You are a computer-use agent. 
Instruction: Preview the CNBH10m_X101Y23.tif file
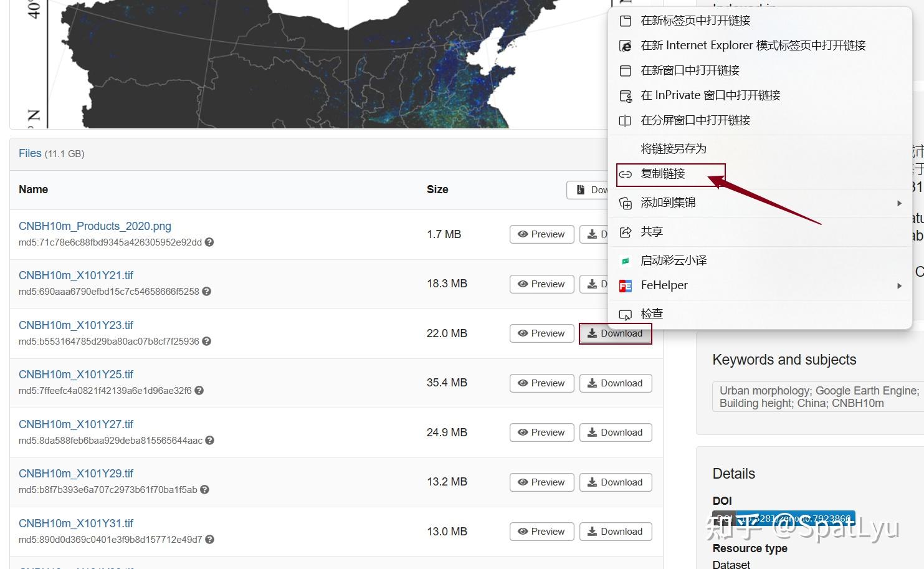tap(541, 333)
